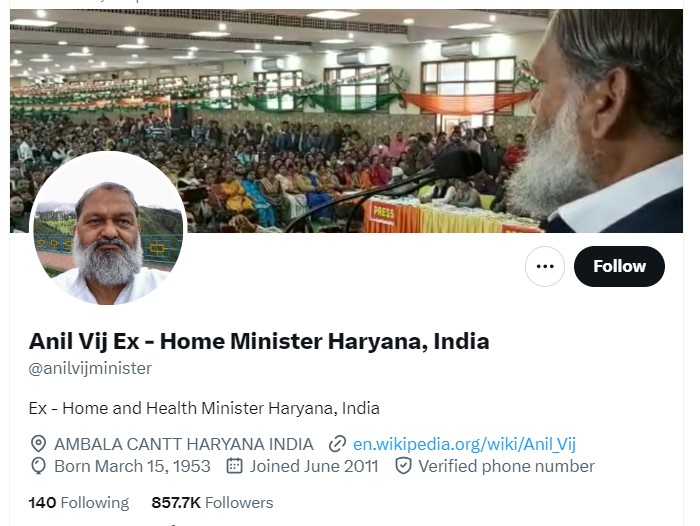Click the link chain icon beside Wikipedia URL

tap(338, 444)
